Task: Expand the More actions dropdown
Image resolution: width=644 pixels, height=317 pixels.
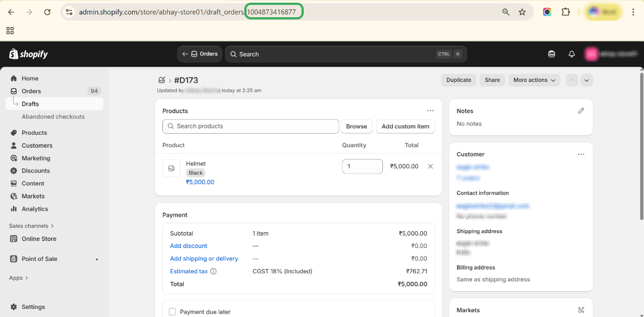Action: [x=534, y=80]
